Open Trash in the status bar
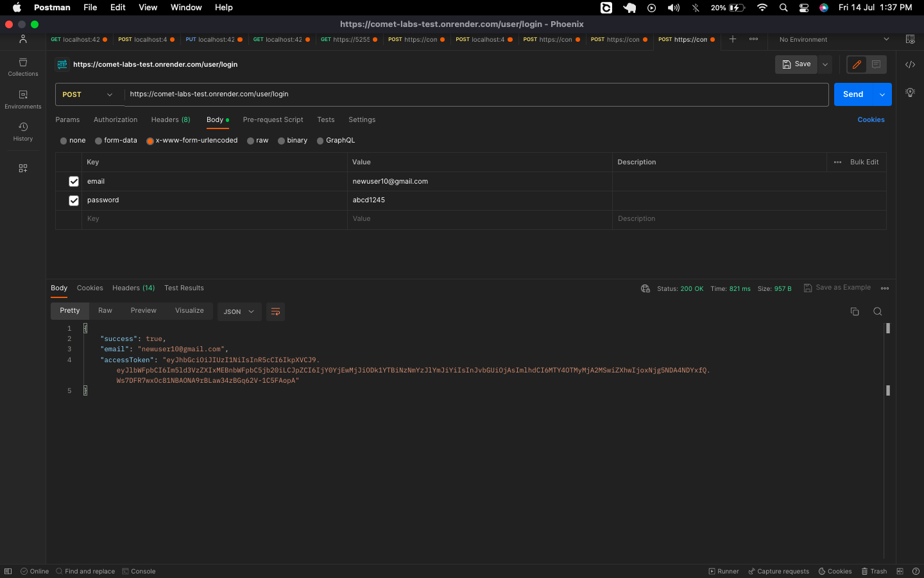The width and height of the screenshot is (924, 578). 874,571
